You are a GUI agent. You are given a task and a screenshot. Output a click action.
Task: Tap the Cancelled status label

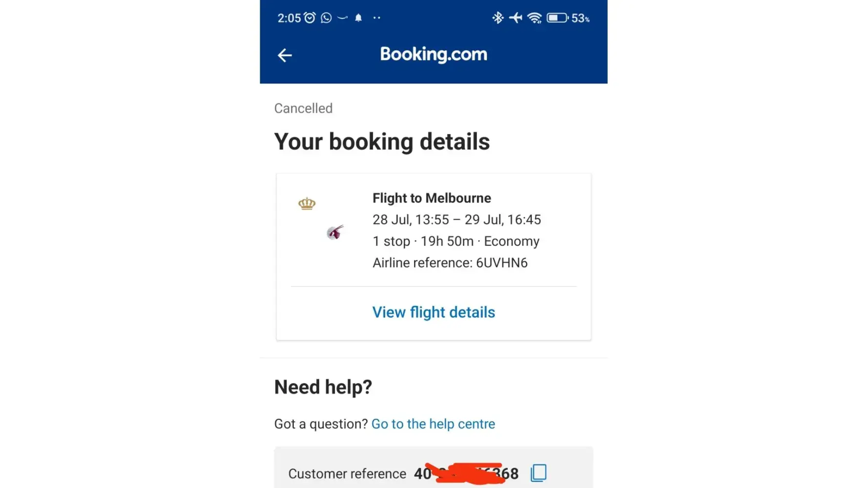pos(303,108)
